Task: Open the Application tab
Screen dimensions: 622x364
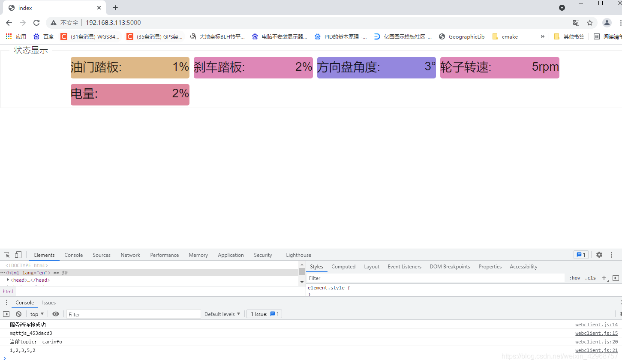Action: [231, 255]
